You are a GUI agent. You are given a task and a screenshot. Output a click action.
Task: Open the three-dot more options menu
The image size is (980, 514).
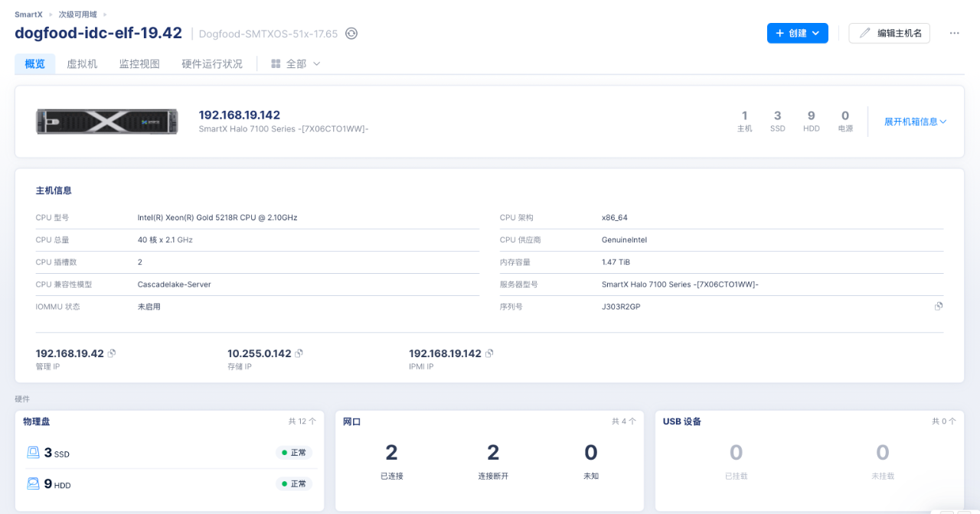(954, 33)
